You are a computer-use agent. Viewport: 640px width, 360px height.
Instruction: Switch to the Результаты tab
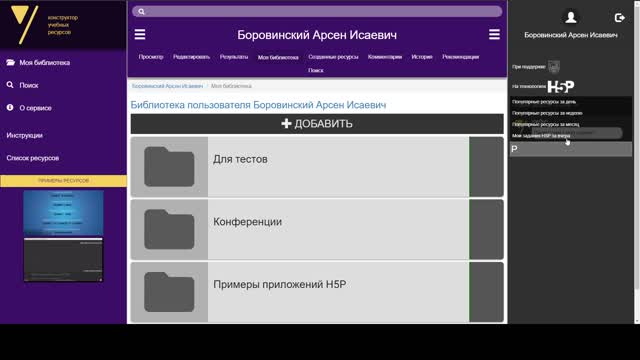[234, 57]
